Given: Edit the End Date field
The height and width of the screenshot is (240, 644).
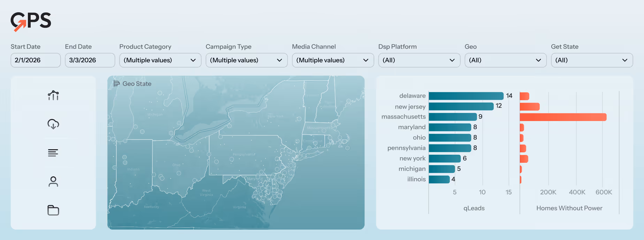Looking at the screenshot, I should coord(90,60).
